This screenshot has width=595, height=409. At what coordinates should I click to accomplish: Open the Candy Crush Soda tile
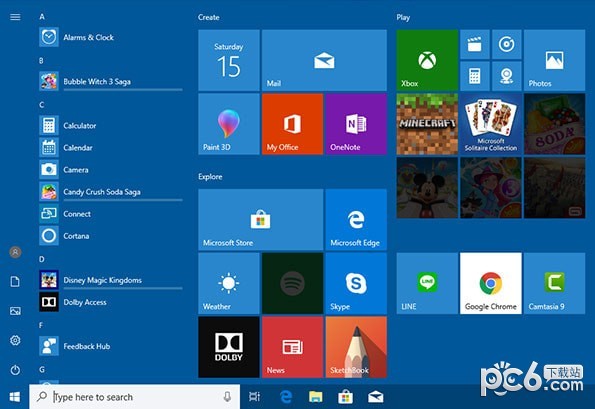click(x=554, y=124)
